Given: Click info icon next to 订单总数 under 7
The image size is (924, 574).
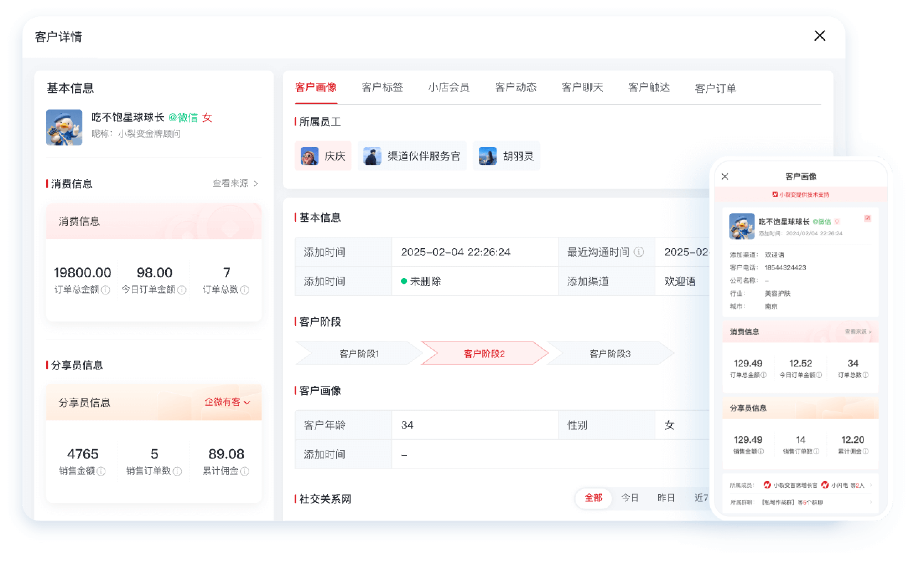Looking at the screenshot, I should (245, 290).
